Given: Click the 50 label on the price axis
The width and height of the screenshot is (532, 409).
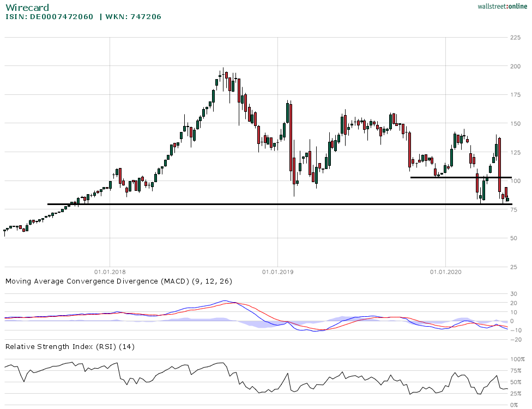Looking at the screenshot, I should point(513,238).
